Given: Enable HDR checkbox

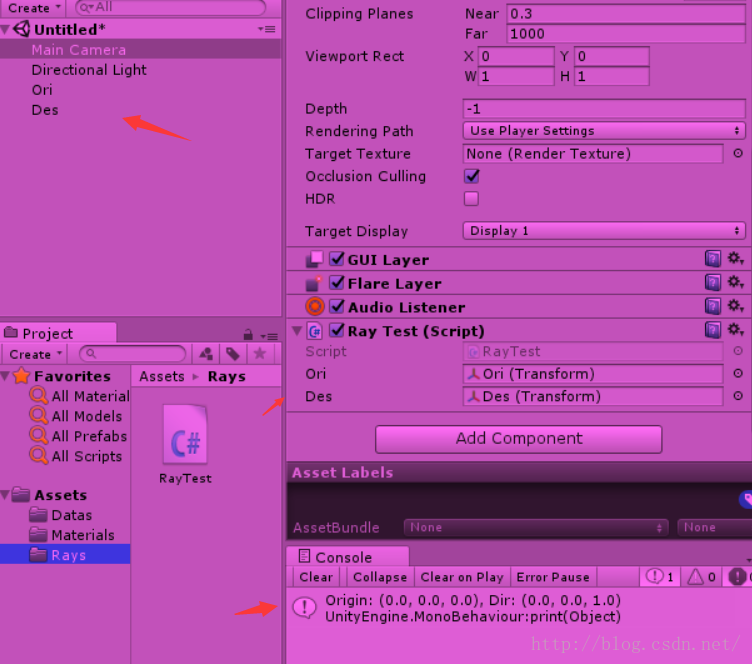Looking at the screenshot, I should coord(471,198).
